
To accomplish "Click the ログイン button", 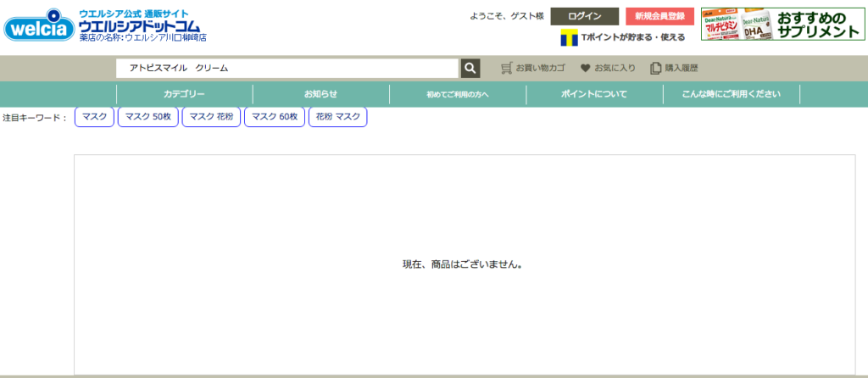I will [585, 17].
